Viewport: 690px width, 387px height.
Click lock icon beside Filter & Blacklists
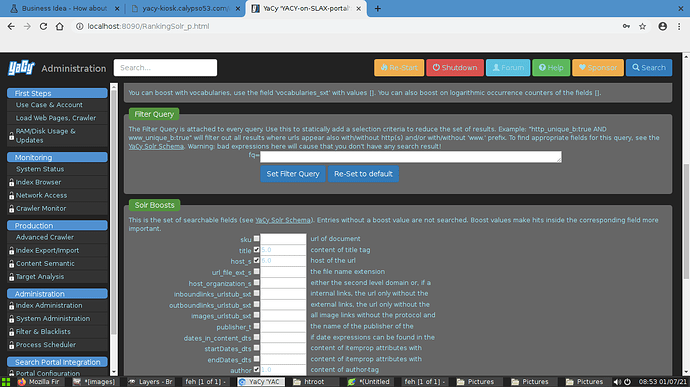tap(11, 332)
